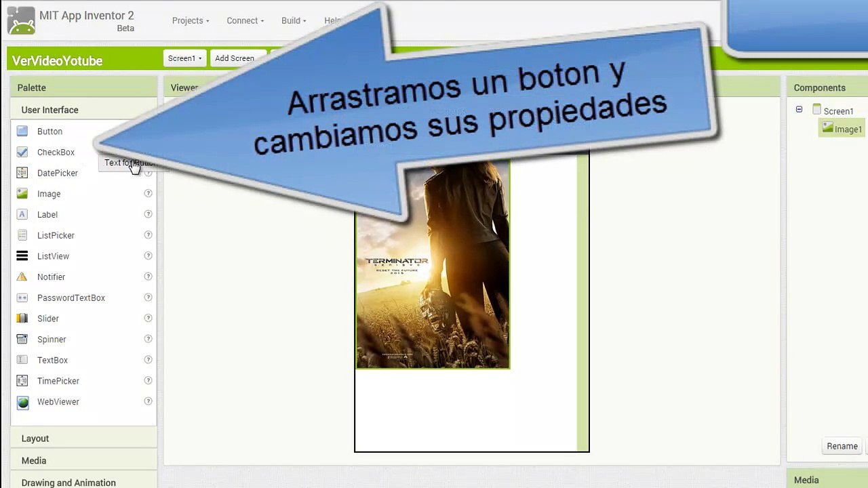868x488 pixels.
Task: Click the Button label in the palette
Action: pyautogui.click(x=50, y=131)
